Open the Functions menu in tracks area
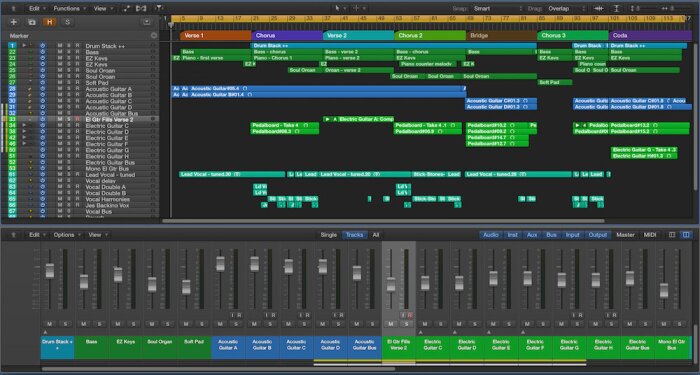 [x=67, y=8]
